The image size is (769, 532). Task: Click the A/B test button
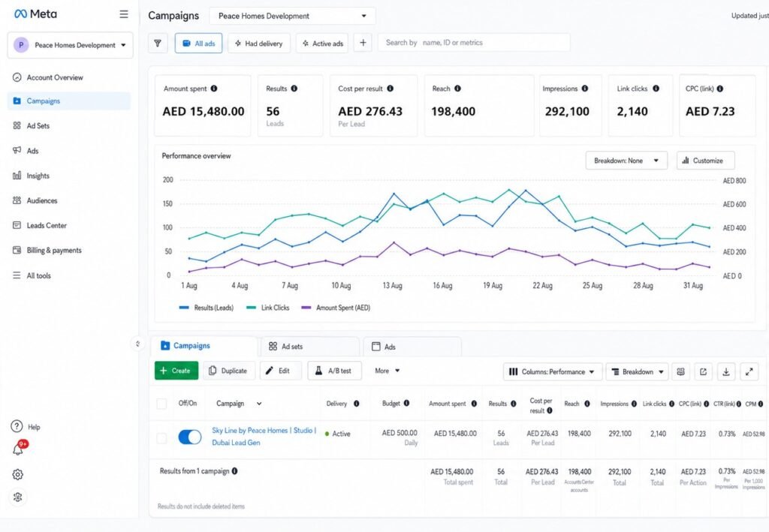click(x=334, y=371)
